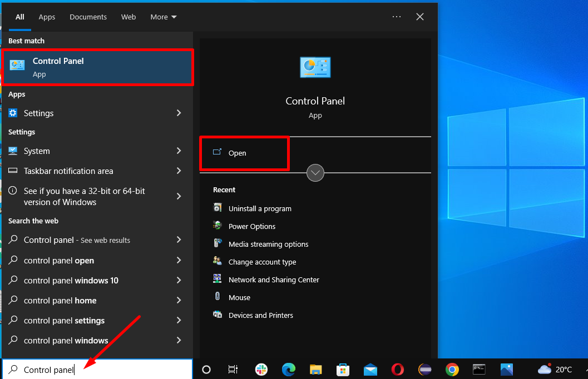Expand the chevron for Control panel web results
Image resolution: width=588 pixels, height=379 pixels.
pos(179,240)
